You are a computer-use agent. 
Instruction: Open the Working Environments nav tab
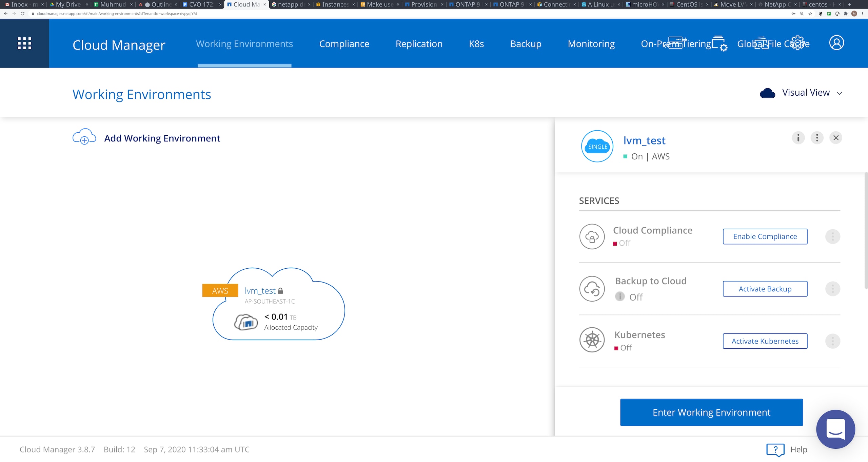244,44
